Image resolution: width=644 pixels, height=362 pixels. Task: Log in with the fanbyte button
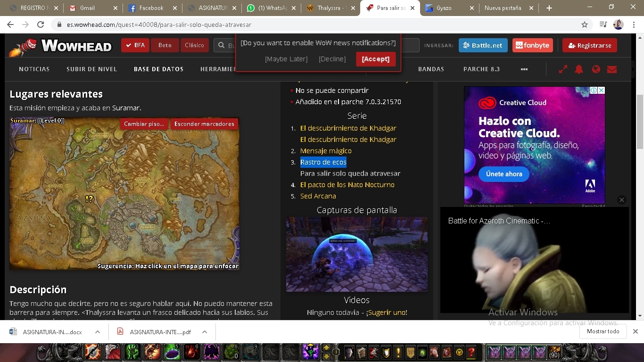click(x=533, y=45)
